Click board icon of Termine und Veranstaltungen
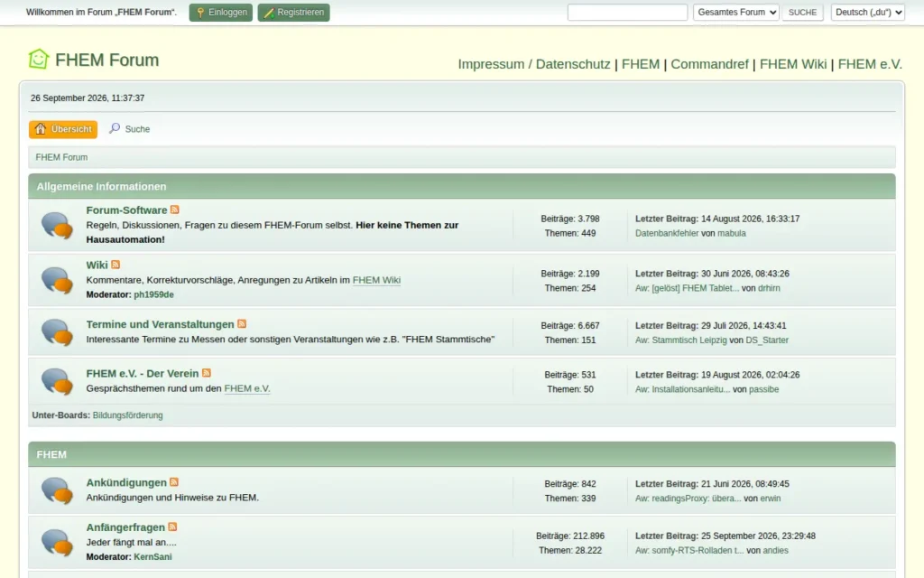Image resolution: width=924 pixels, height=578 pixels. coord(57,332)
